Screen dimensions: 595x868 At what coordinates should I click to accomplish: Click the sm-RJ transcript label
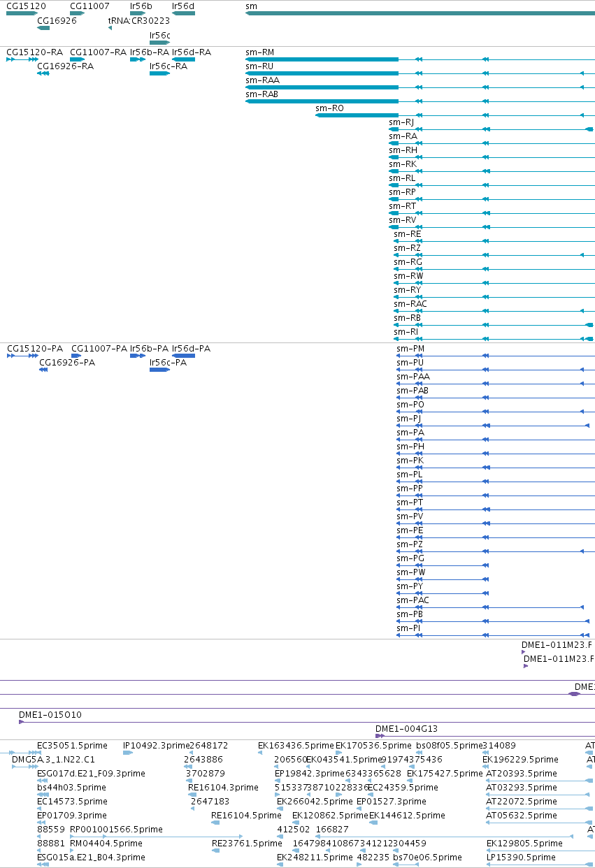[401, 122]
